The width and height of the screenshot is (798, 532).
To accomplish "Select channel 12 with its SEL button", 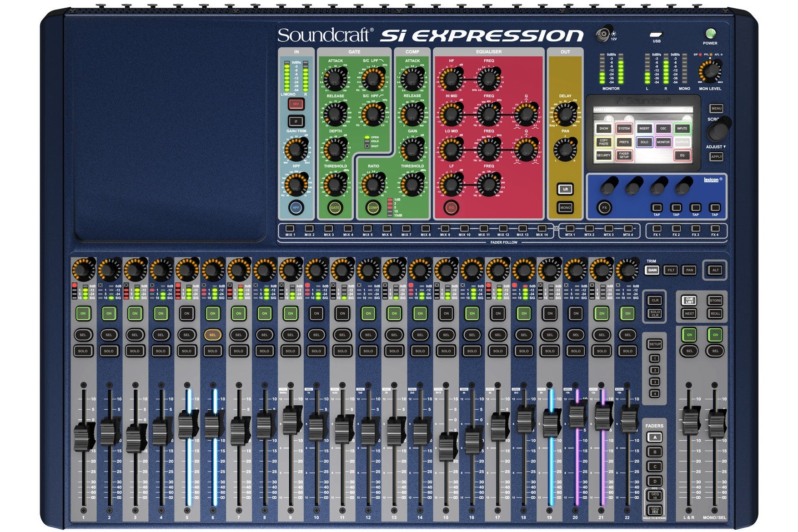I will click(368, 335).
